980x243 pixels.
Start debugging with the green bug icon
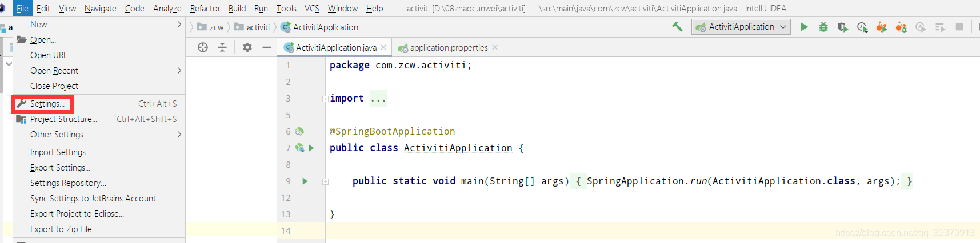(823, 27)
